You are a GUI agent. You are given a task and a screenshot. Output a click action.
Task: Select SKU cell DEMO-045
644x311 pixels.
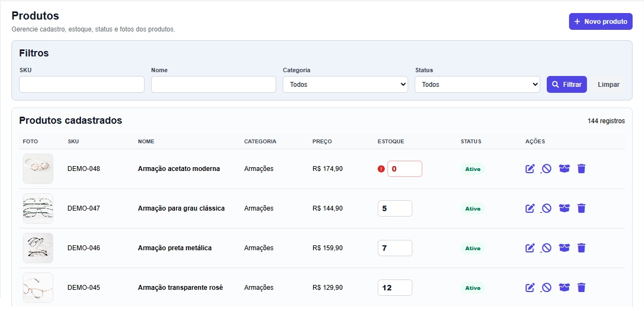pos(84,288)
